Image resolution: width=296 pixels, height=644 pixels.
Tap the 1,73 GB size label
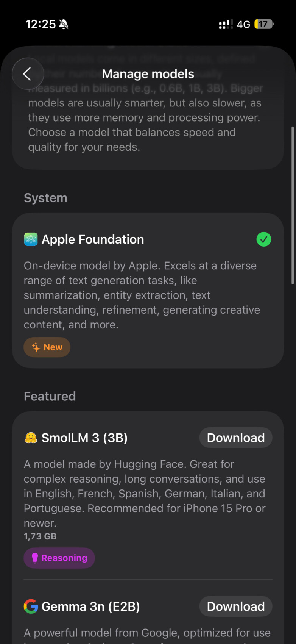click(x=40, y=536)
